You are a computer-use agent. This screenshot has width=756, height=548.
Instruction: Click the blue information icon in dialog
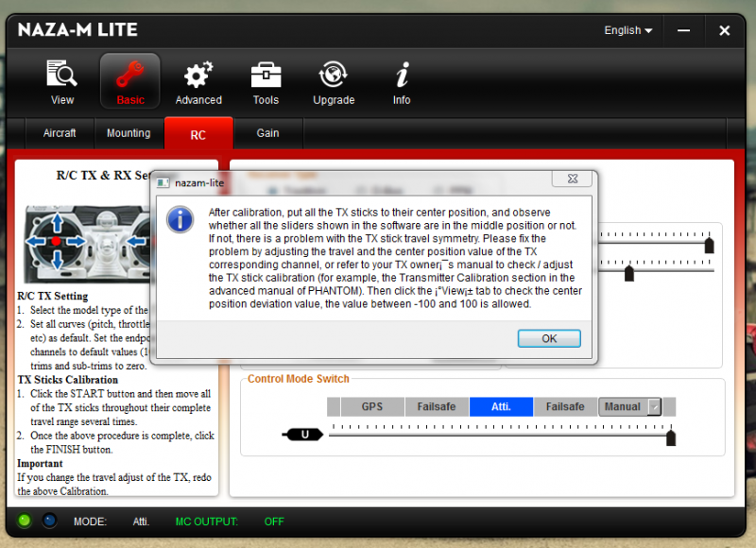click(x=180, y=219)
